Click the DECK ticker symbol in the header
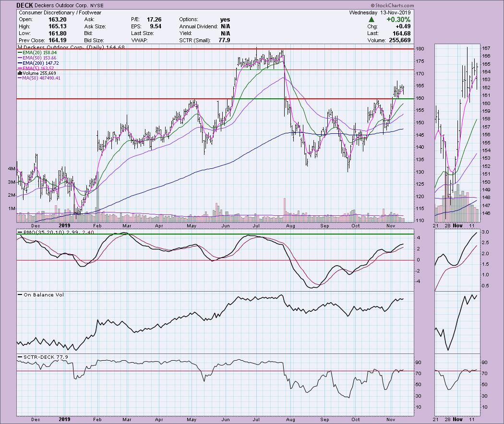504x424 pixels. [x=25, y=5]
